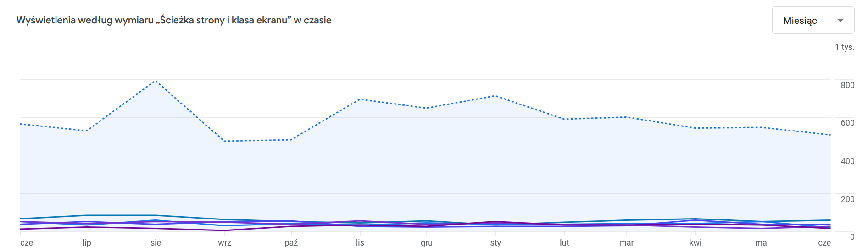Click dotted line data point above lut
Screen dimensions: 868x252
coord(564,119)
